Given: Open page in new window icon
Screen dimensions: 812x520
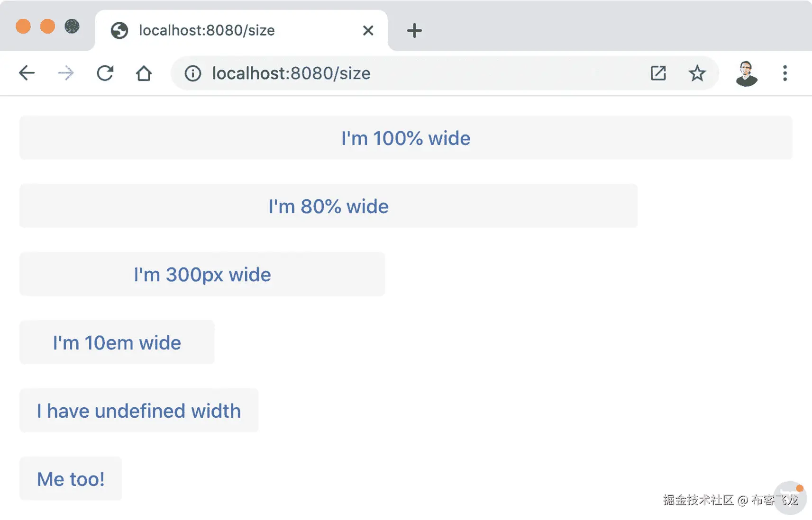Looking at the screenshot, I should 658,73.
